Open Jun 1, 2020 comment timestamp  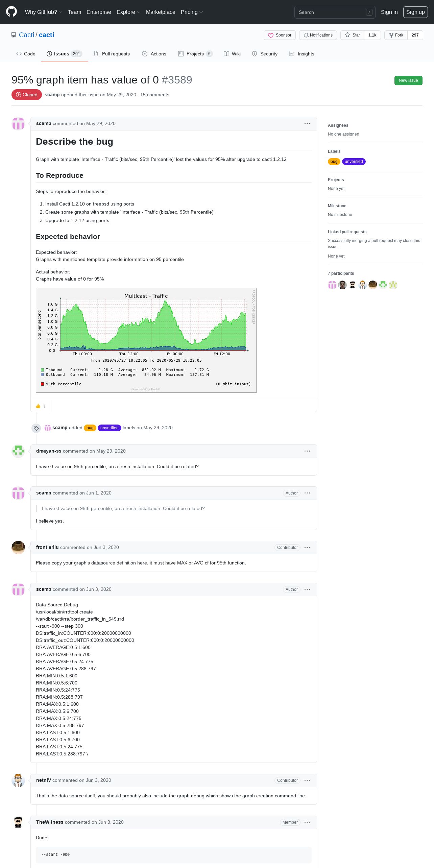click(x=99, y=493)
